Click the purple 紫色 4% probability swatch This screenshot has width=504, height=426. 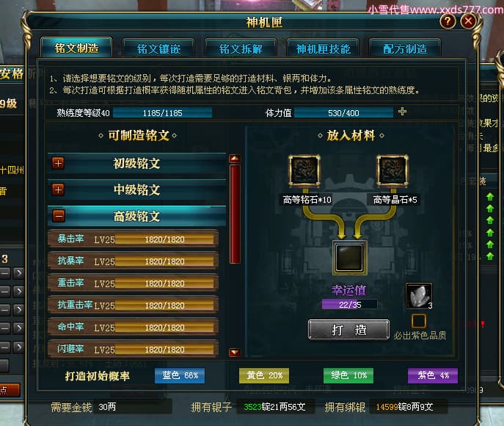coord(433,375)
